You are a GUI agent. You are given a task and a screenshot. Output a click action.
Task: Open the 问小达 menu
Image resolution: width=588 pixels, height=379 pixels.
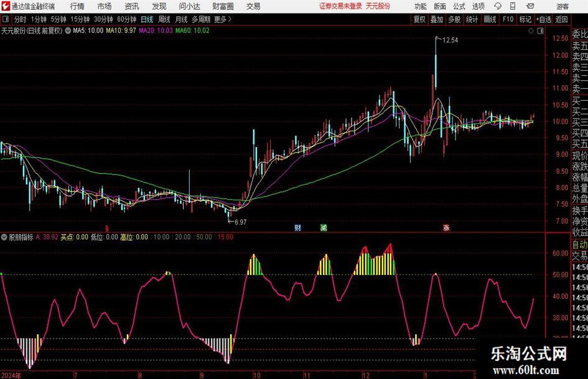[x=189, y=6]
